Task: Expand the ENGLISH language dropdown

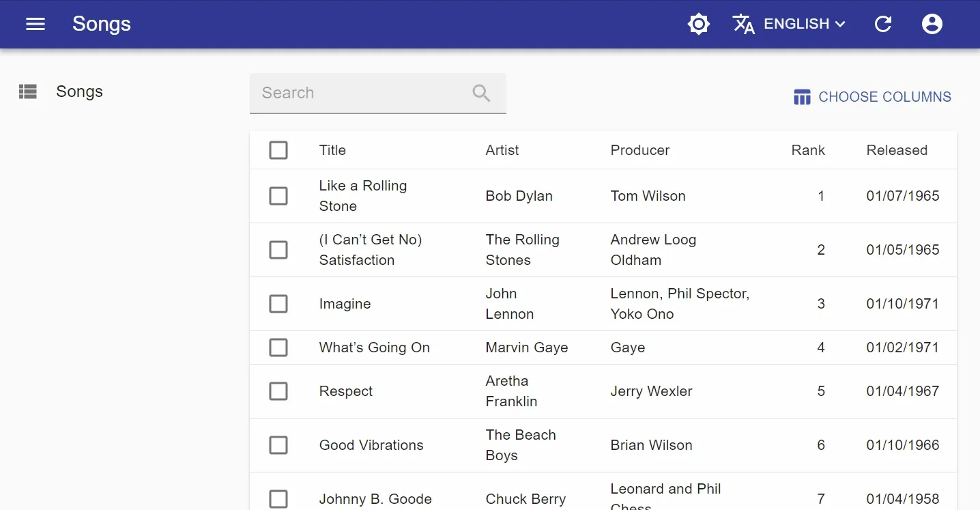Action: pyautogui.click(x=805, y=24)
